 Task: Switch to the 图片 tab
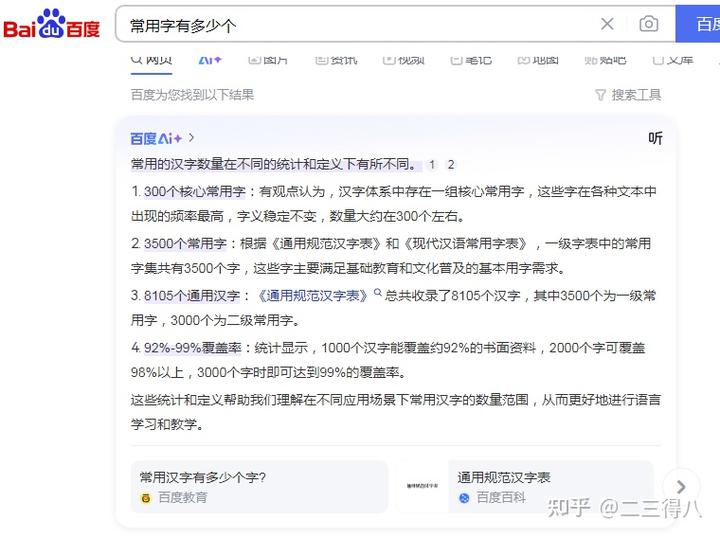pos(268,60)
